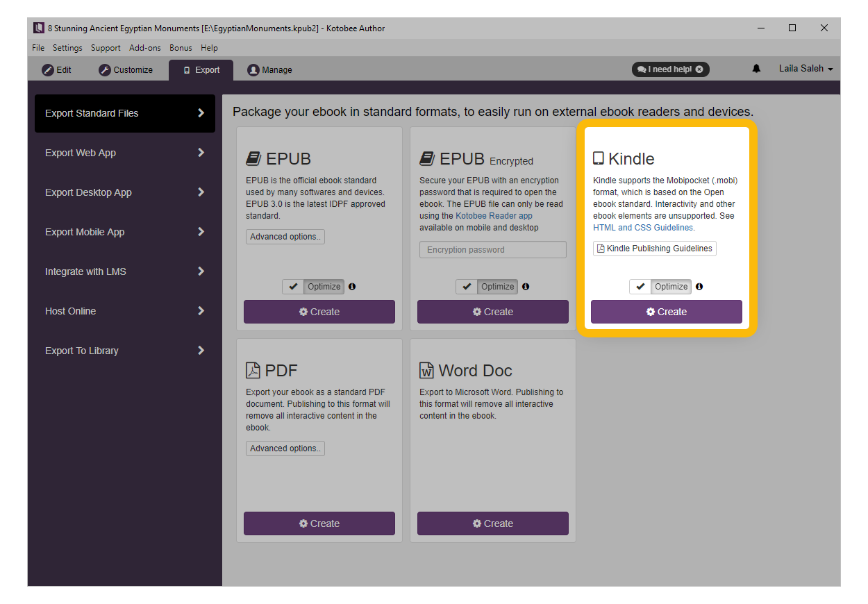868x604 pixels.
Task: Click info icon next to EPUB Optimize
Action: [352, 287]
